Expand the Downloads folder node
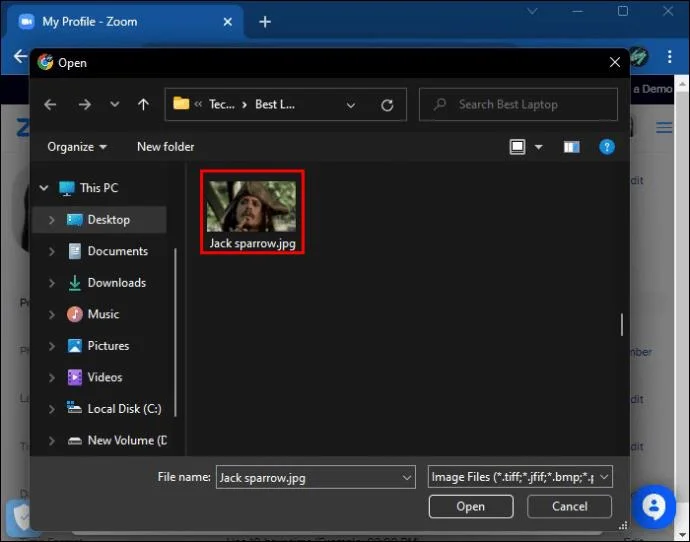 (x=51, y=283)
